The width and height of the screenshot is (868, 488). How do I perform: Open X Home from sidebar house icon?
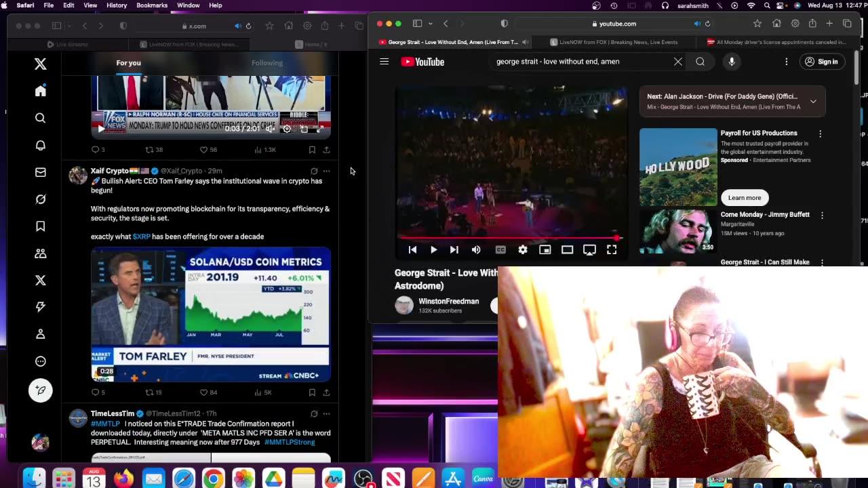(41, 91)
